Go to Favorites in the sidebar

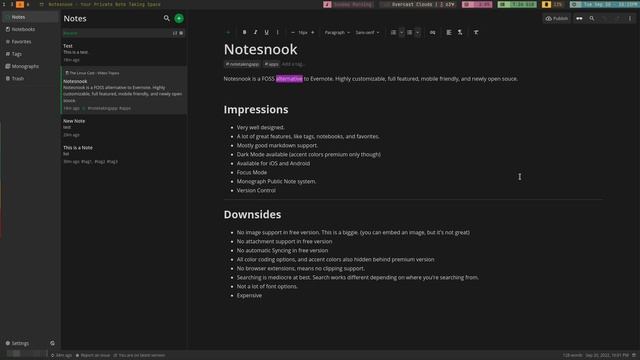(x=30, y=42)
